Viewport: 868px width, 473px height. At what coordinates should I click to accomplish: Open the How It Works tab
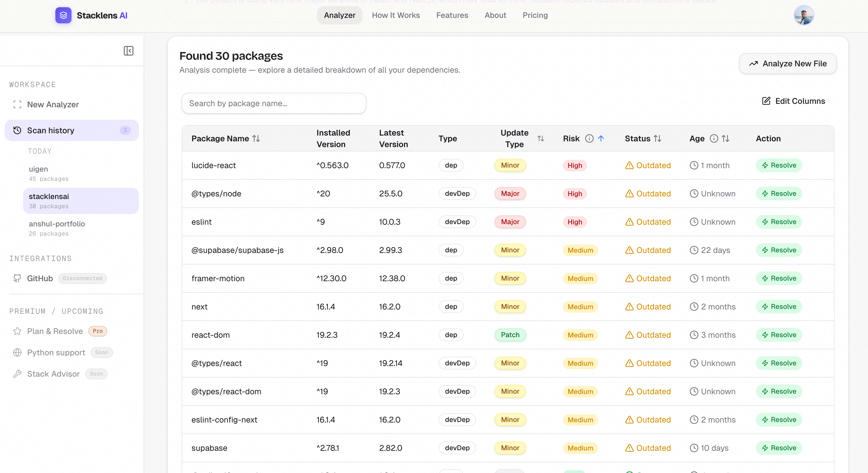(x=396, y=16)
